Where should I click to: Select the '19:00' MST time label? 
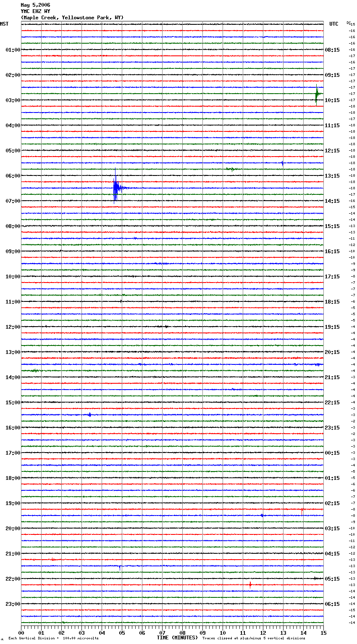pos(13,503)
